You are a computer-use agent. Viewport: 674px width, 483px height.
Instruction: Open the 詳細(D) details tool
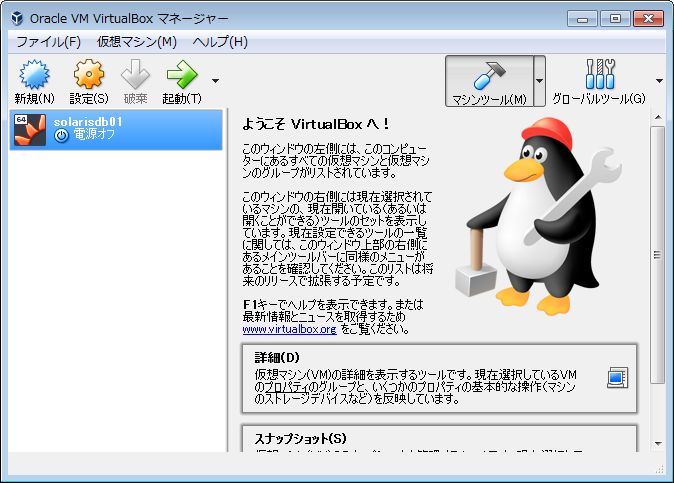[x=439, y=379]
